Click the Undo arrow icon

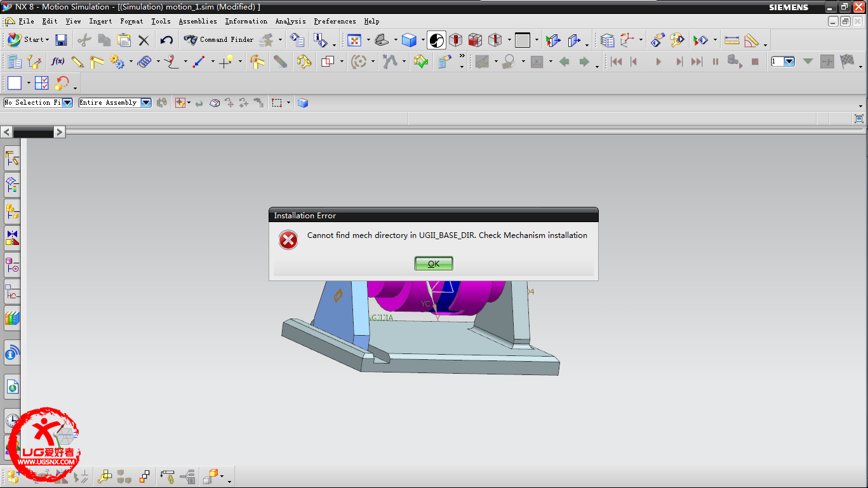coord(166,40)
